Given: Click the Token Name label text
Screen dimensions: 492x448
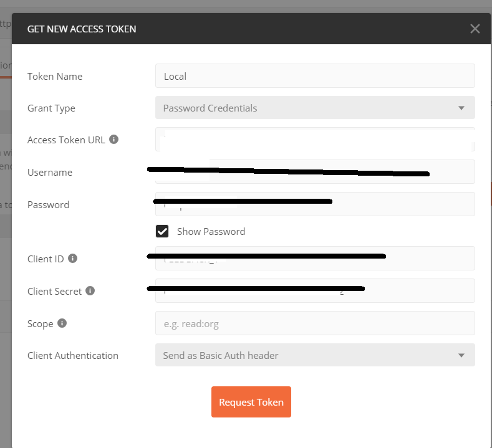Looking at the screenshot, I should (x=55, y=77).
